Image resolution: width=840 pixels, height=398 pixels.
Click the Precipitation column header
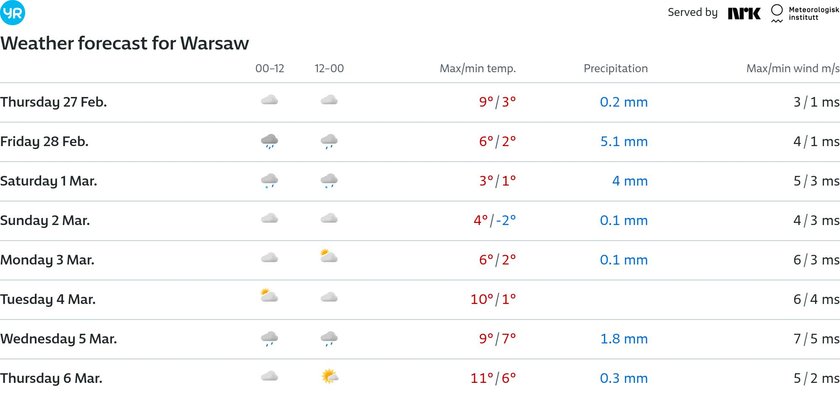616,69
